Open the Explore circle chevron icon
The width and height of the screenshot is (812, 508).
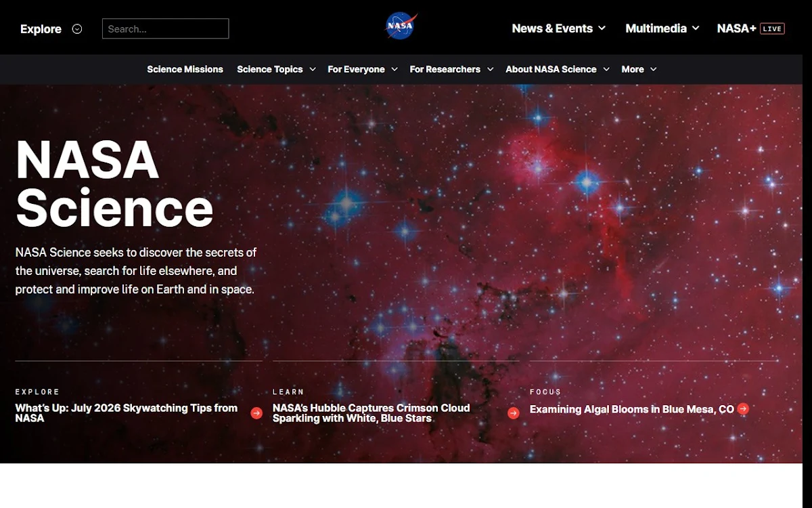[77, 29]
